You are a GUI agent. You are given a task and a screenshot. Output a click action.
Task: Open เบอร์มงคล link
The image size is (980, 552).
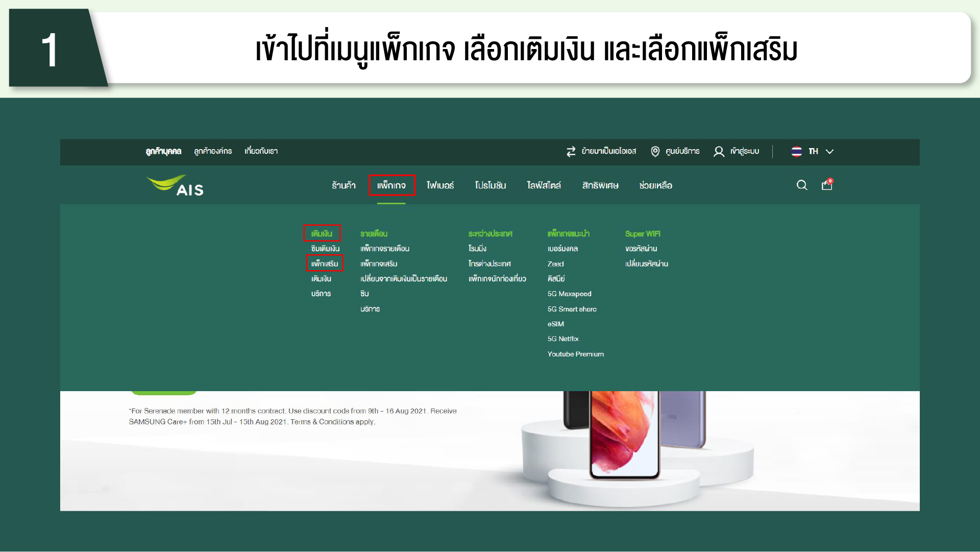coord(562,249)
